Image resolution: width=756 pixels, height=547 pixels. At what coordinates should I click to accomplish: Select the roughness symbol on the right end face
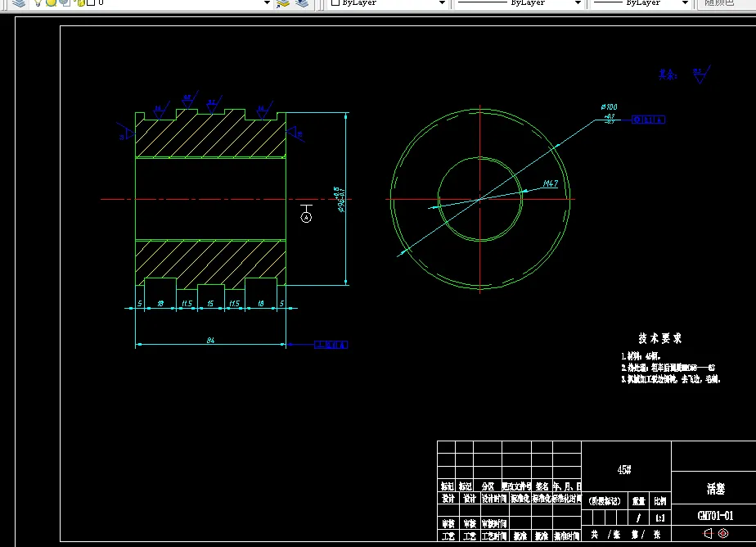(x=295, y=133)
